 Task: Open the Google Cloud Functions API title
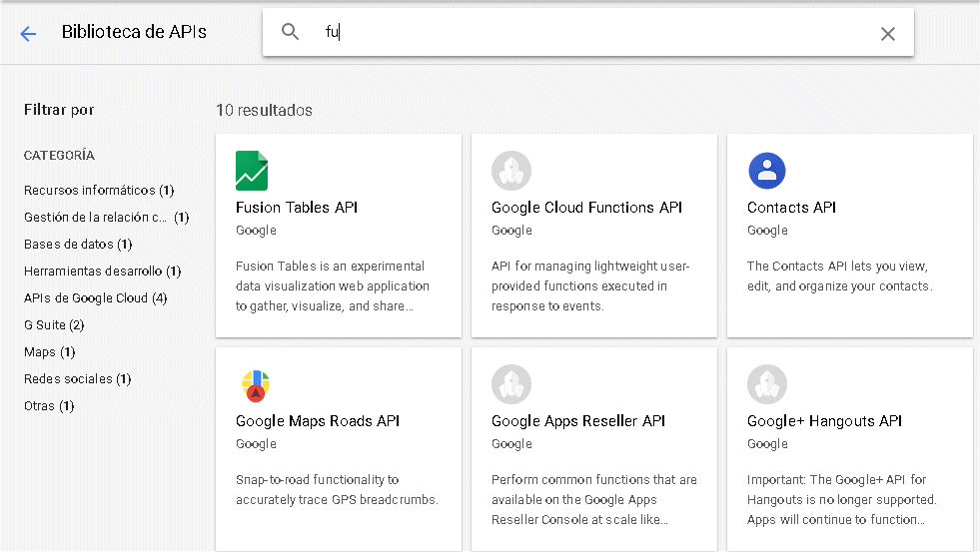pos(586,208)
